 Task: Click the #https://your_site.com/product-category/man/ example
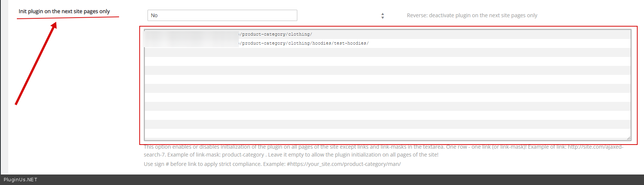coord(343,164)
